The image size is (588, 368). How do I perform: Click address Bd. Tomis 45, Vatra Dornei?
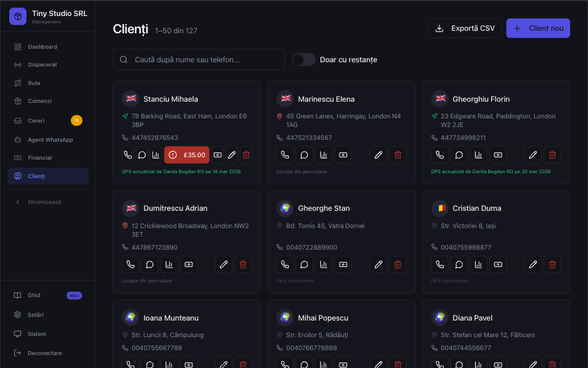325,226
